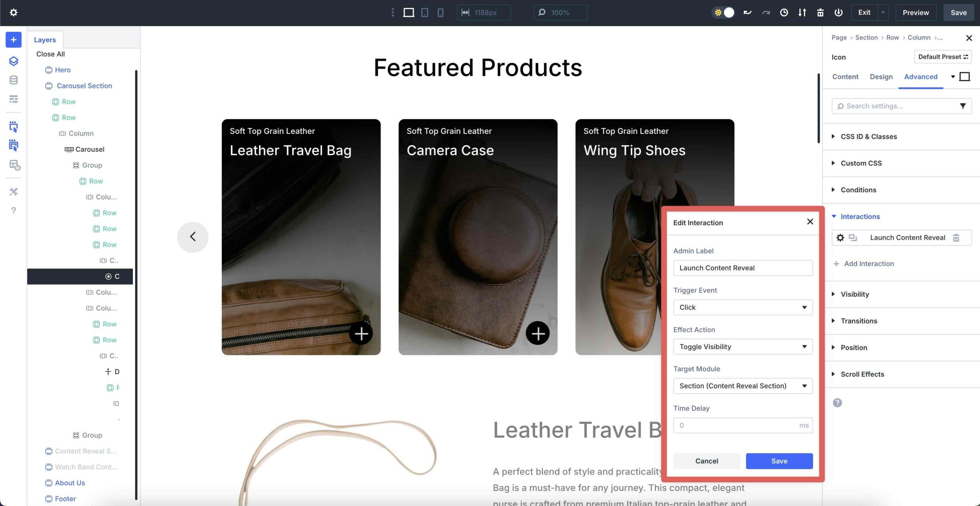The image size is (980, 506).
Task: Click the blue add module plus button
Action: coord(13,40)
